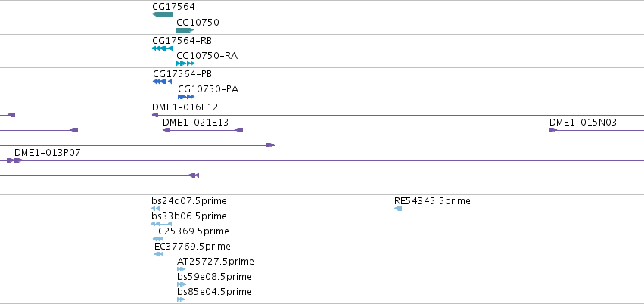
Task: Click the CG17564-RB transcript glyph
Action: (x=163, y=48)
